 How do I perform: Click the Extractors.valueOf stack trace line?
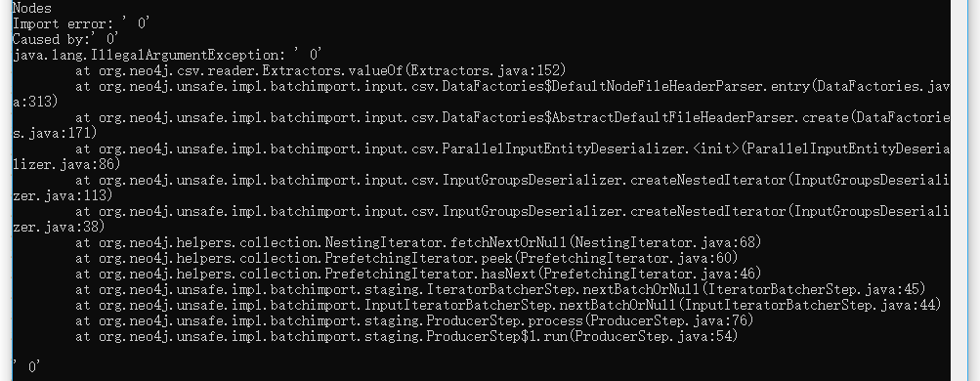[320, 70]
